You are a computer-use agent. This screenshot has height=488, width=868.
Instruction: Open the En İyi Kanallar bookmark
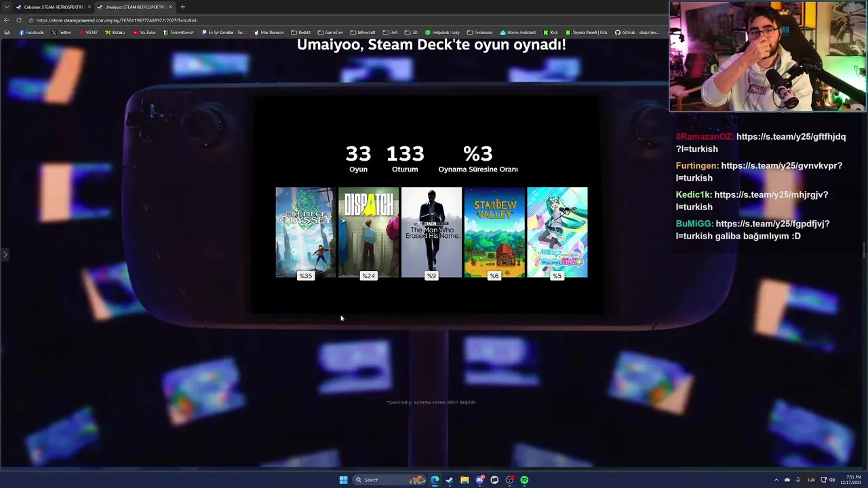click(x=224, y=33)
